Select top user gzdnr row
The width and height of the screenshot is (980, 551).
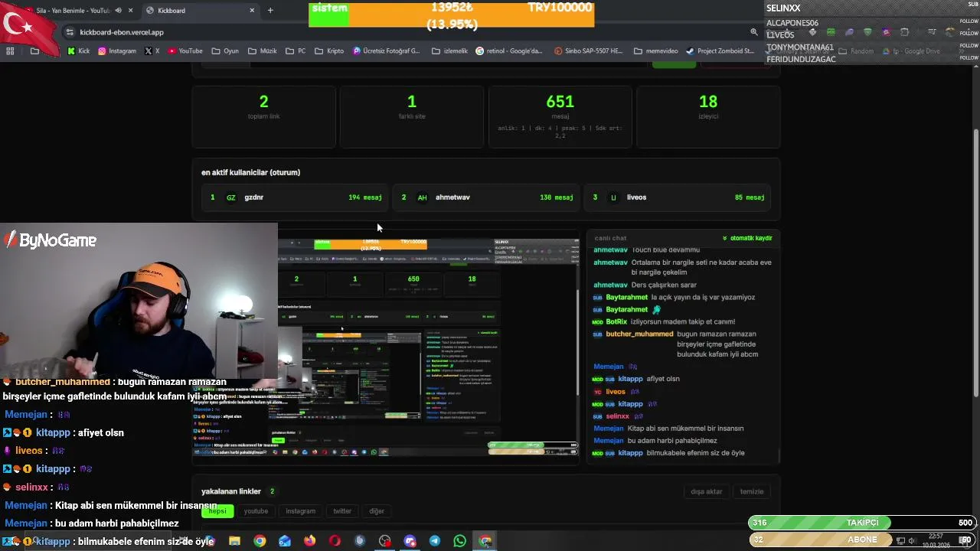(x=296, y=197)
